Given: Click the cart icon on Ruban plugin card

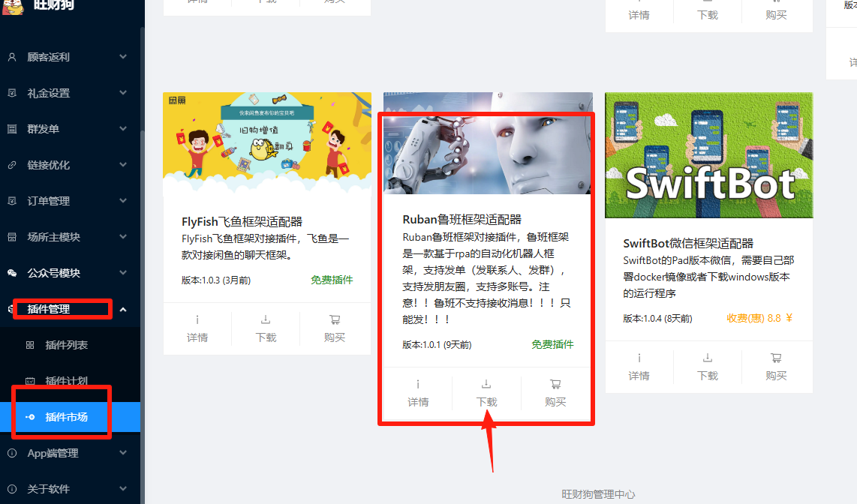Looking at the screenshot, I should point(555,385).
